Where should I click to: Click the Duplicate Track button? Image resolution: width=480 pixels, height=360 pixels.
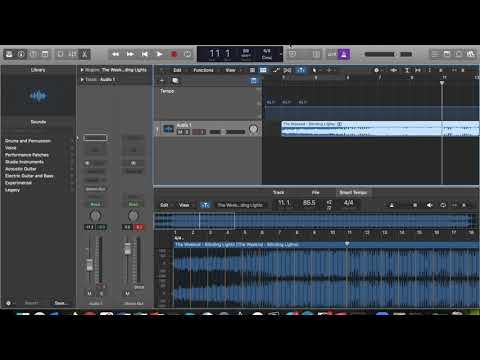[175, 80]
